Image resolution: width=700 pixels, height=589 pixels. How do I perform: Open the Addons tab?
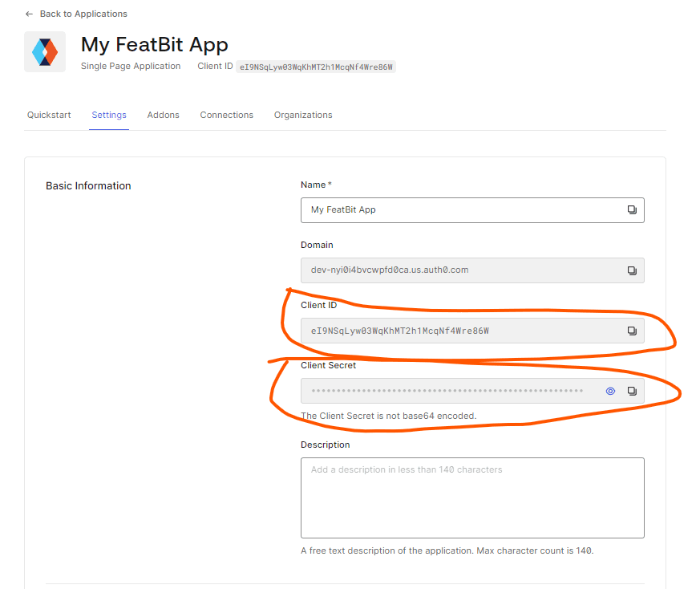pos(163,115)
